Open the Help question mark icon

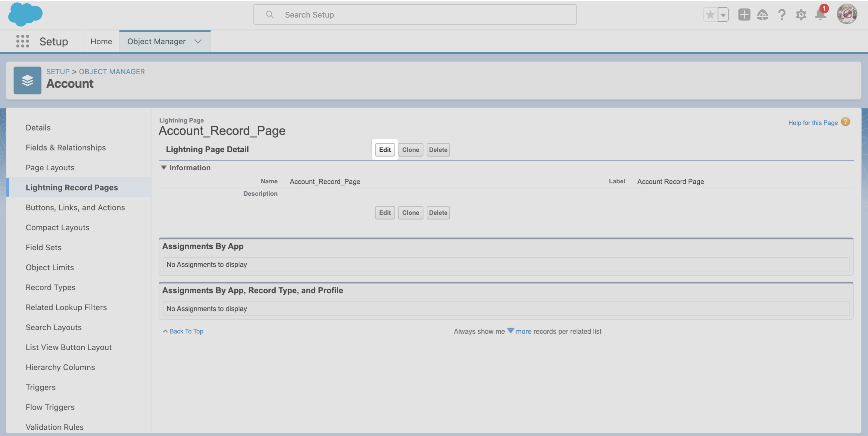tap(782, 15)
